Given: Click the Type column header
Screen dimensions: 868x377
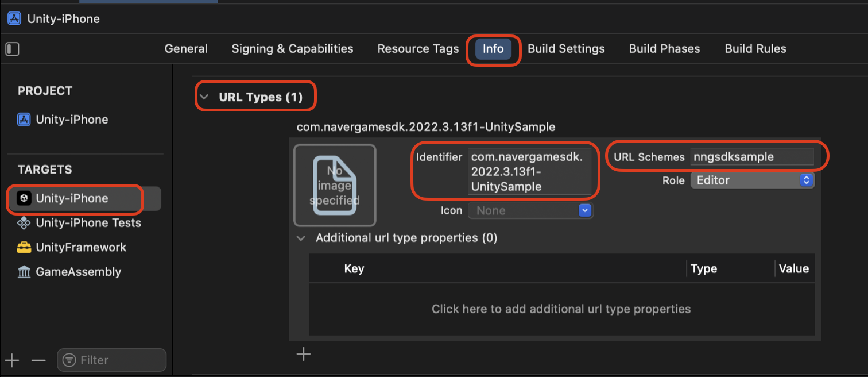Looking at the screenshot, I should pyautogui.click(x=704, y=268).
